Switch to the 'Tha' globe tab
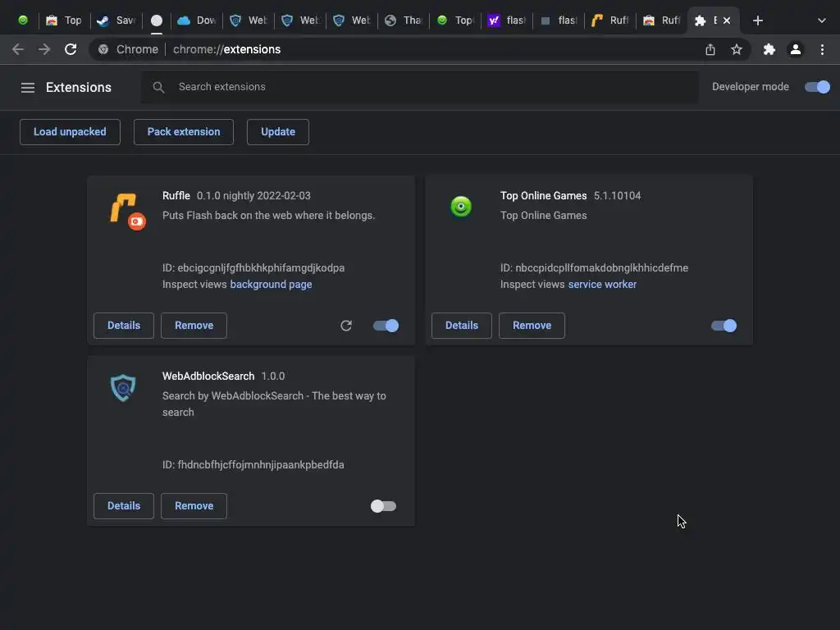Image resolution: width=840 pixels, height=630 pixels. point(404,21)
